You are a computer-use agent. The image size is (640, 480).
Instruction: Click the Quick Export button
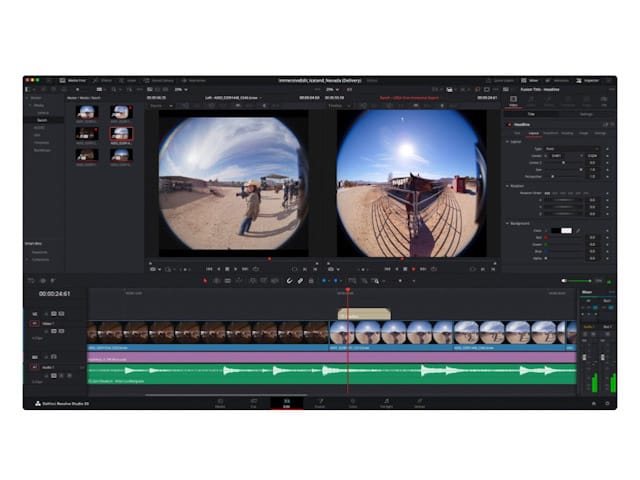pos(500,81)
